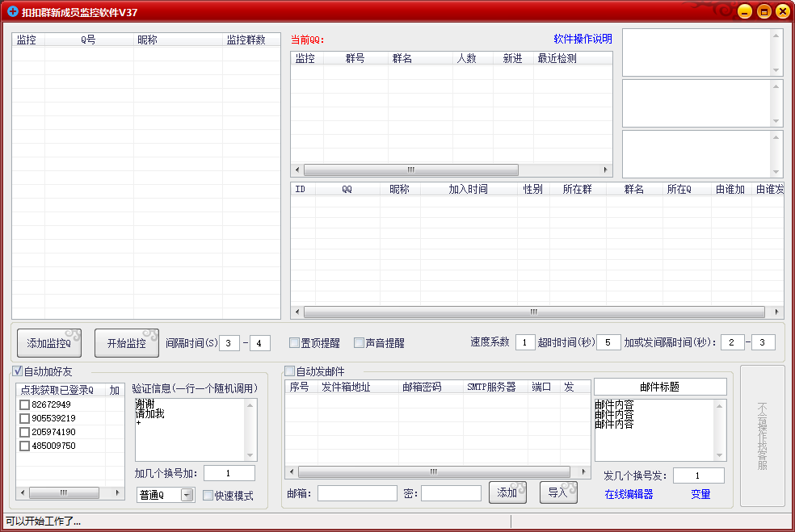Click the 导入 button
This screenshot has height=532, width=795.
coord(558,492)
